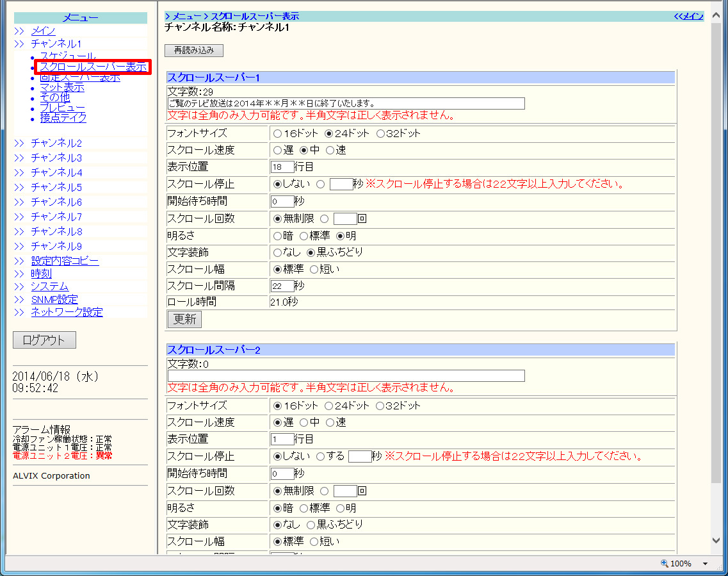Click the page scrollbar down arrow
This screenshot has width=728, height=576.
pos(716,540)
